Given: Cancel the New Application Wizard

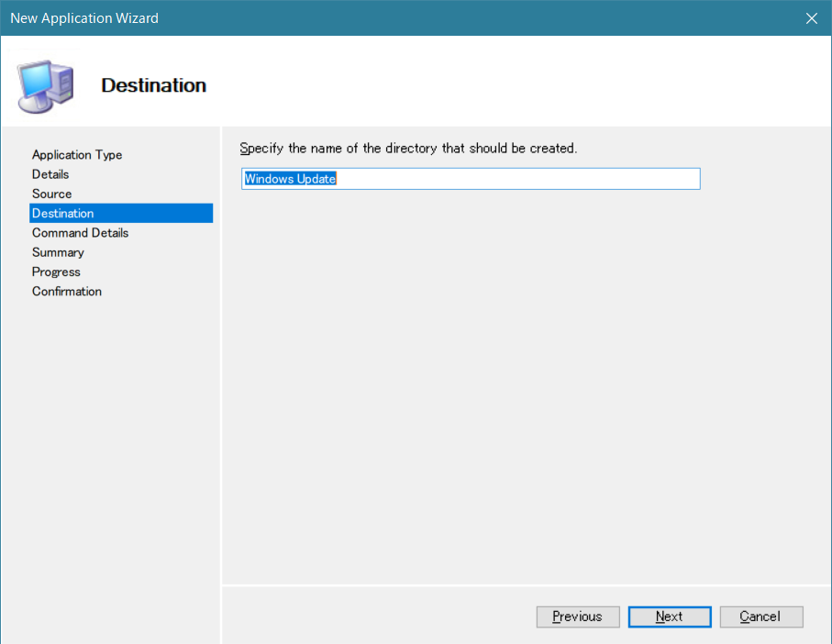Looking at the screenshot, I should coord(761,616).
